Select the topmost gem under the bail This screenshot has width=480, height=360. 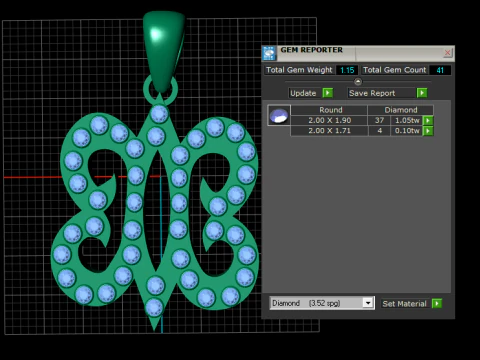pos(159,114)
